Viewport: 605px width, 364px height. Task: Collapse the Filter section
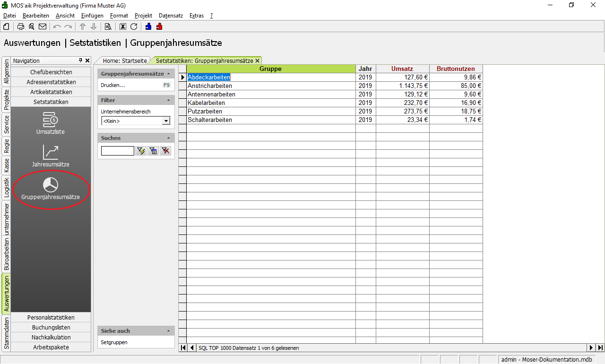click(169, 100)
